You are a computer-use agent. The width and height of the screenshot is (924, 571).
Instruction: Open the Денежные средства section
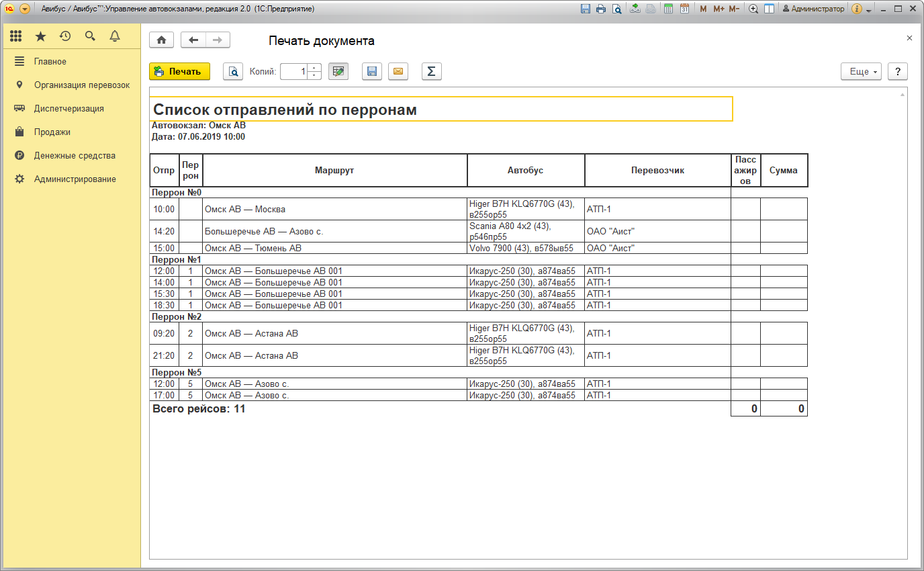(75, 155)
